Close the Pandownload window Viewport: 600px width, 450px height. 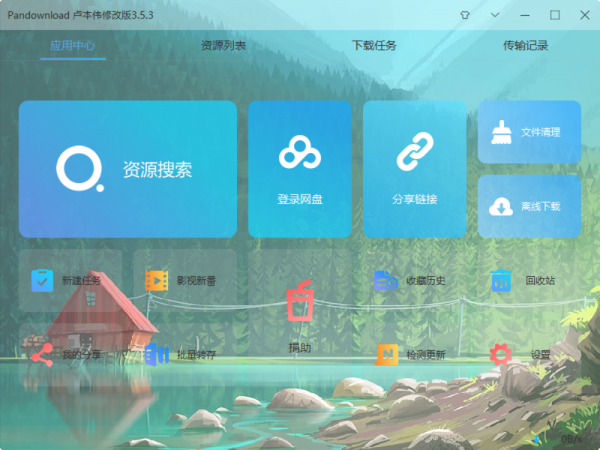[x=585, y=15]
